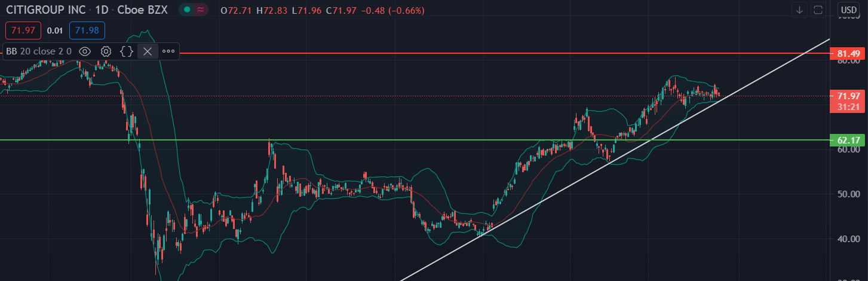The height and width of the screenshot is (281, 868).
Task: Click 40.00 price axis label
Action: 849,239
